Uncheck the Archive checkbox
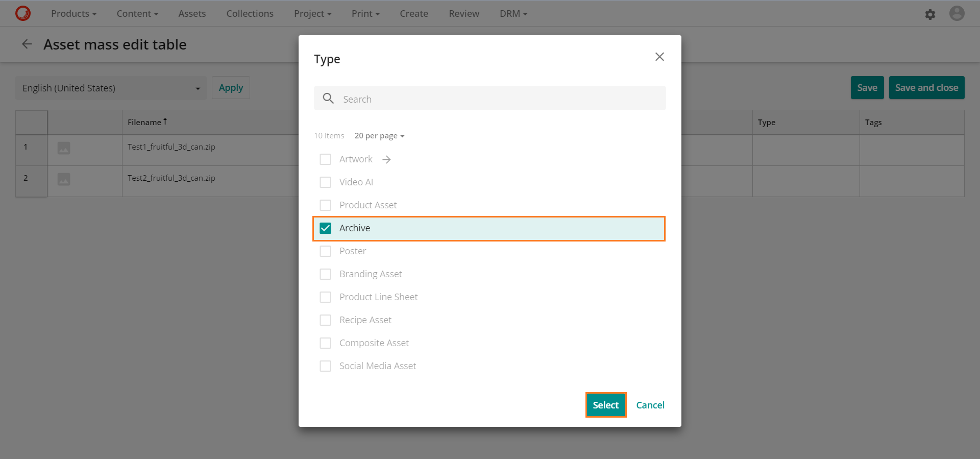980x459 pixels. coord(325,228)
